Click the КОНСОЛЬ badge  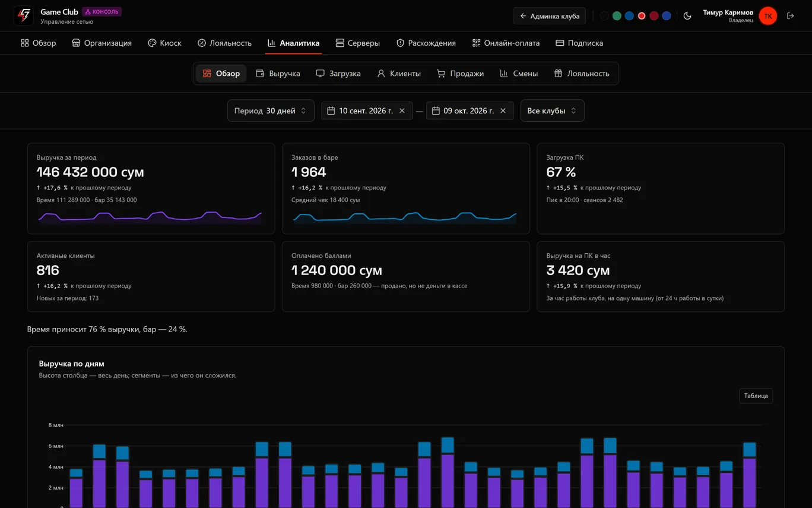click(x=101, y=11)
